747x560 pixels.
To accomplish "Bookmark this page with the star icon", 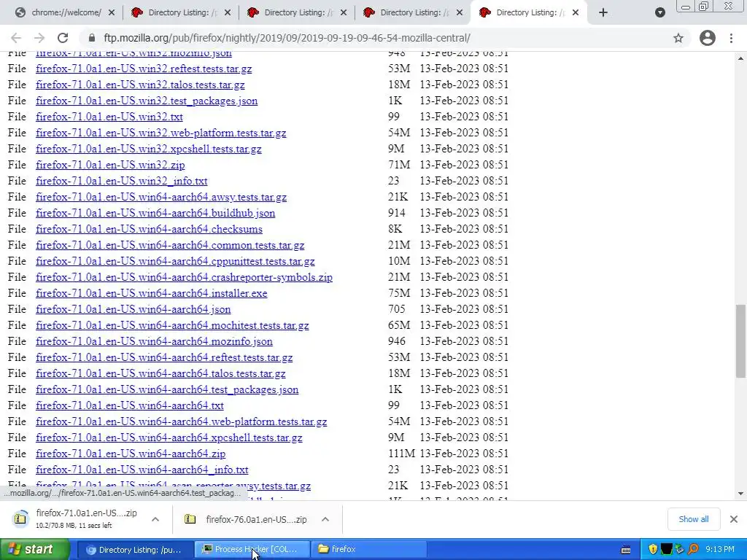I will [678, 38].
